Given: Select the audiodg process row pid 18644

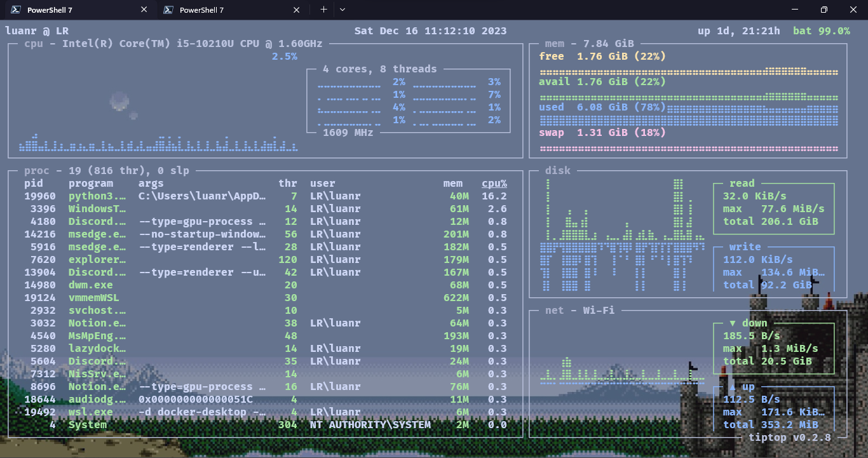Looking at the screenshot, I should [x=266, y=400].
